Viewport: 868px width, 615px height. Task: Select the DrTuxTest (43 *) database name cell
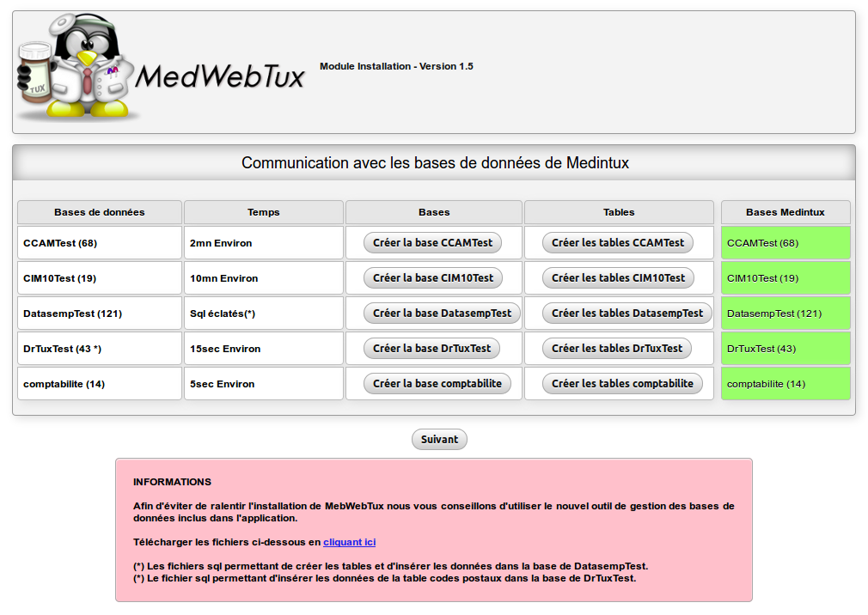(x=100, y=349)
